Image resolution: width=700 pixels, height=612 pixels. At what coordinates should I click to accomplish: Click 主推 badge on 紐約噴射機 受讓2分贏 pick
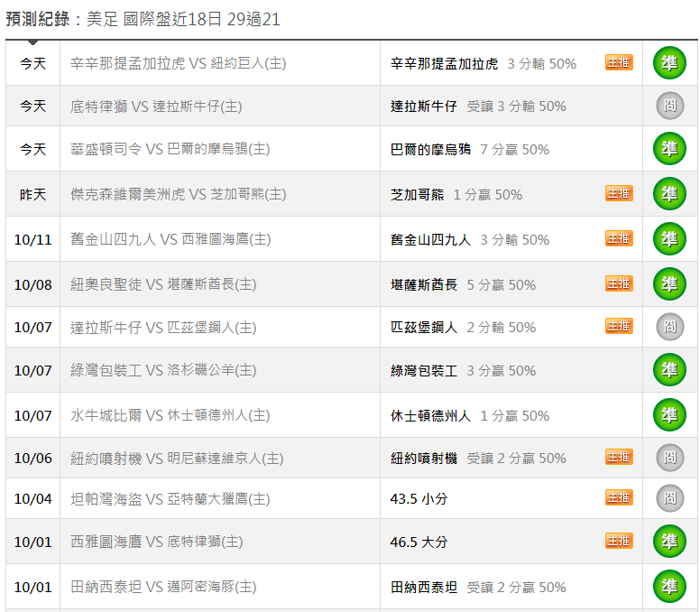[619, 457]
